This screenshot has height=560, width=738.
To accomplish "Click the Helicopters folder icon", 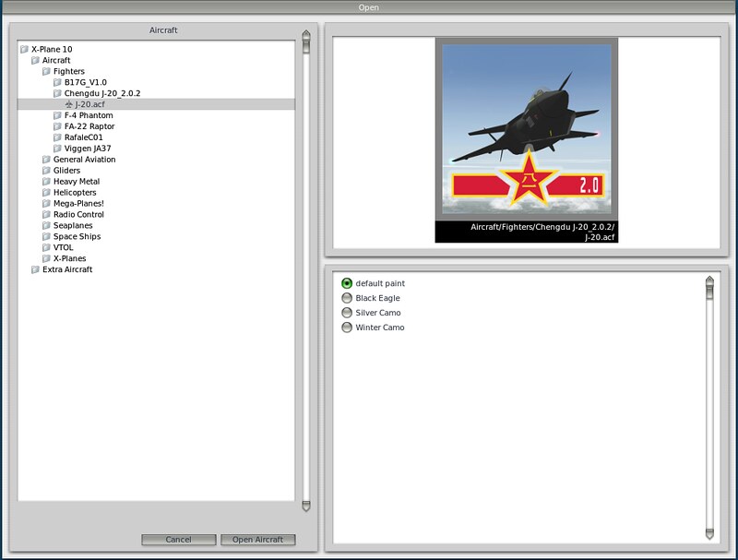I will tap(46, 193).
